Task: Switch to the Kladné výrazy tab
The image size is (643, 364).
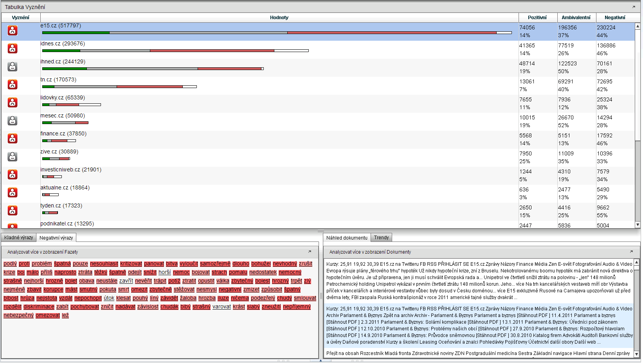Action: [19, 238]
